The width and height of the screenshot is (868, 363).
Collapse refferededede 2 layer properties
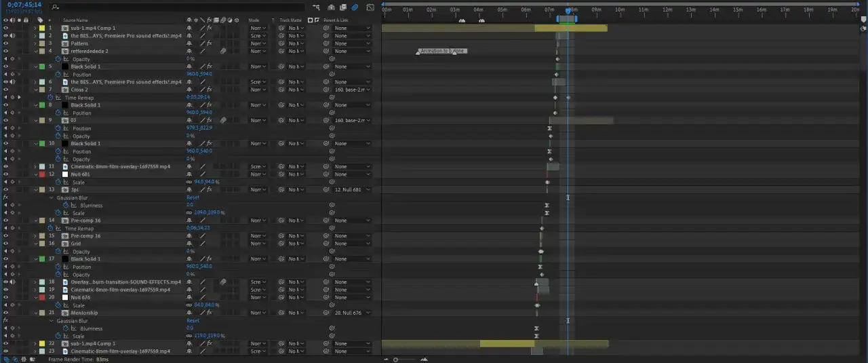pyautogui.click(x=35, y=51)
